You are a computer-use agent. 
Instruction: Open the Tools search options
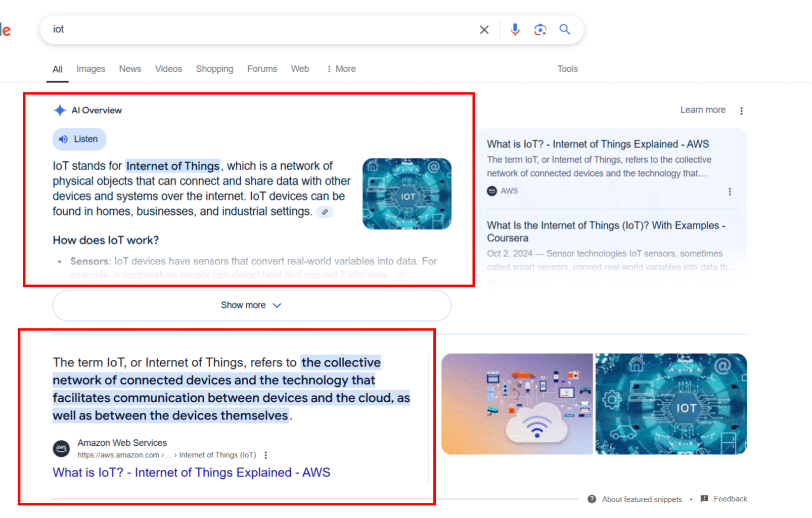click(567, 69)
